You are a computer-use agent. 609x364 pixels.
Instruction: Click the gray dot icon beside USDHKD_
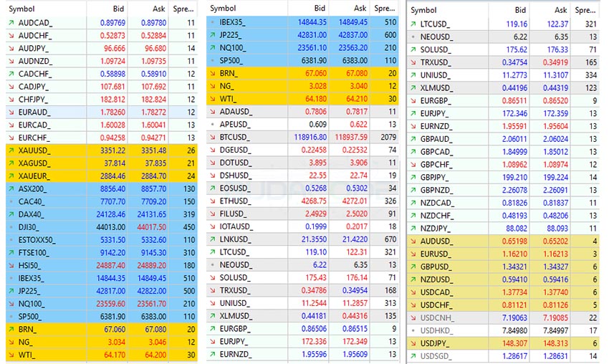coord(413,331)
